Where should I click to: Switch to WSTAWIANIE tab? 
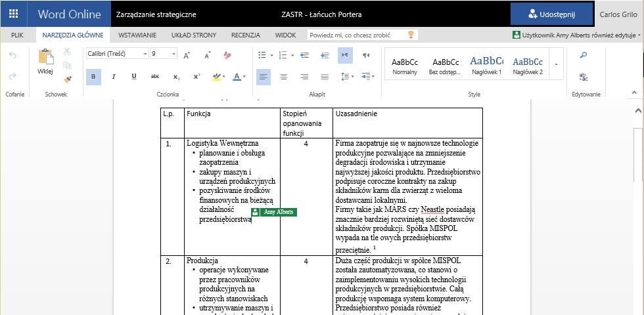tap(137, 35)
